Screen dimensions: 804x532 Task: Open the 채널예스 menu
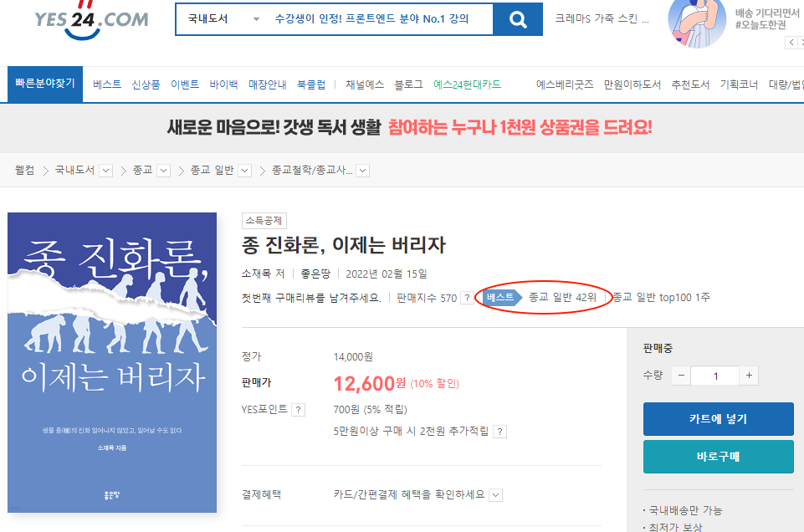(365, 84)
